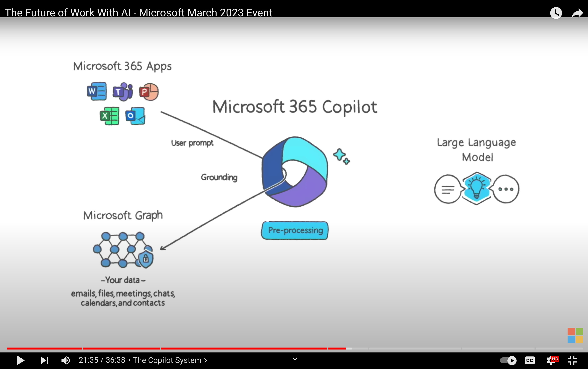The width and height of the screenshot is (588, 369).
Task: Click the lightbulb Large Language Model icon
Action: point(477,188)
